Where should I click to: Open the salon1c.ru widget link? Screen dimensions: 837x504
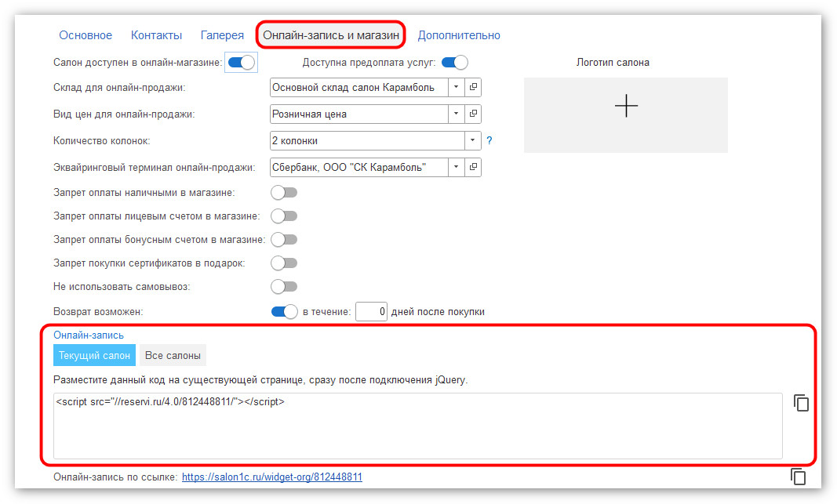point(272,477)
